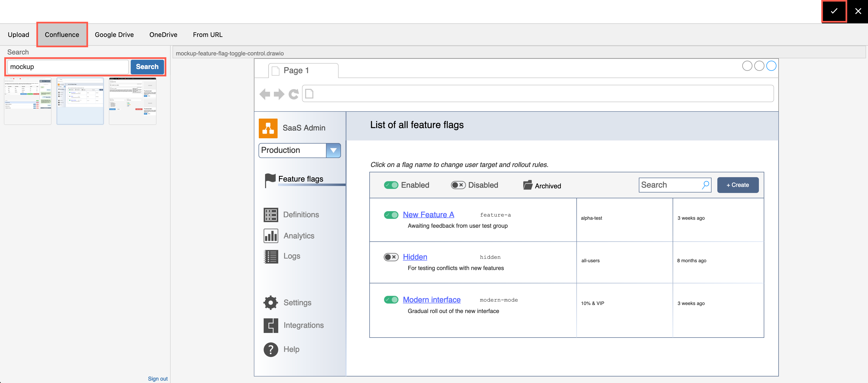
Task: Click the page reload arrow icon
Action: pyautogui.click(x=293, y=94)
